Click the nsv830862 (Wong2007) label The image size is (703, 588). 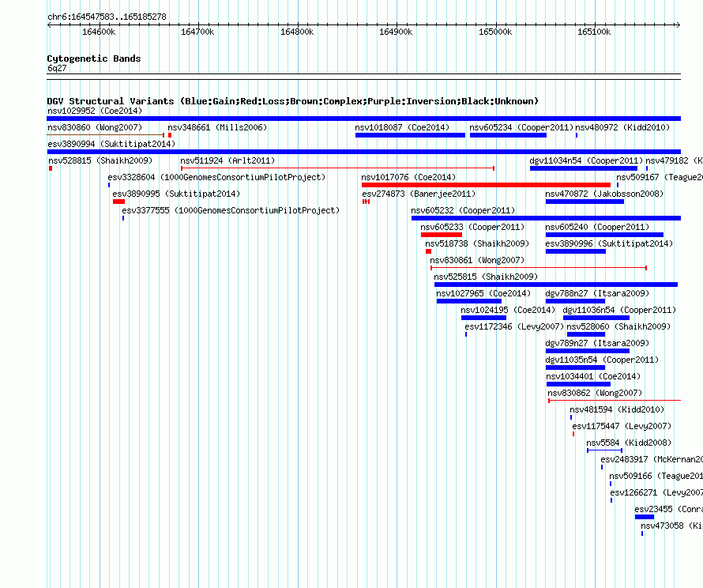(595, 393)
